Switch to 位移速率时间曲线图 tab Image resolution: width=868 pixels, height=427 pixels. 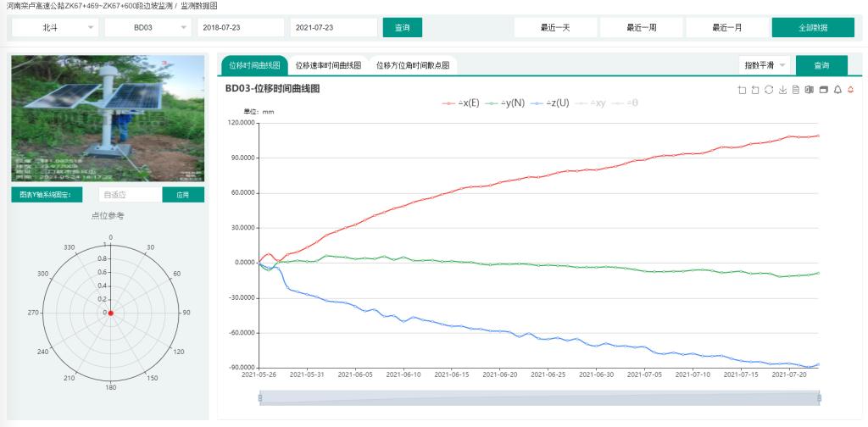coord(328,65)
